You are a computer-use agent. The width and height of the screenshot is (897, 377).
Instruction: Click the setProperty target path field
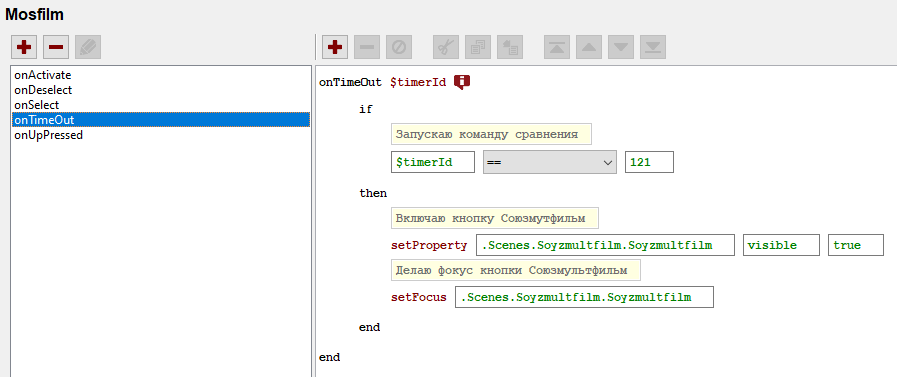605,245
